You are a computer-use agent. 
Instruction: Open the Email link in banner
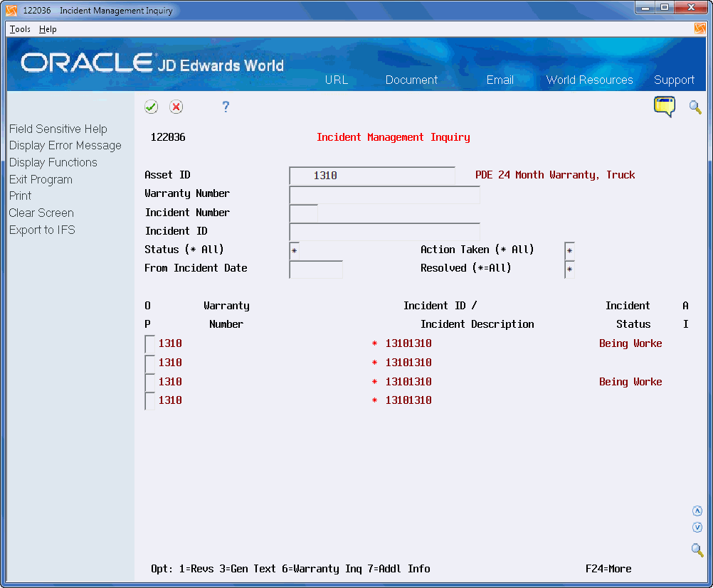coord(500,80)
